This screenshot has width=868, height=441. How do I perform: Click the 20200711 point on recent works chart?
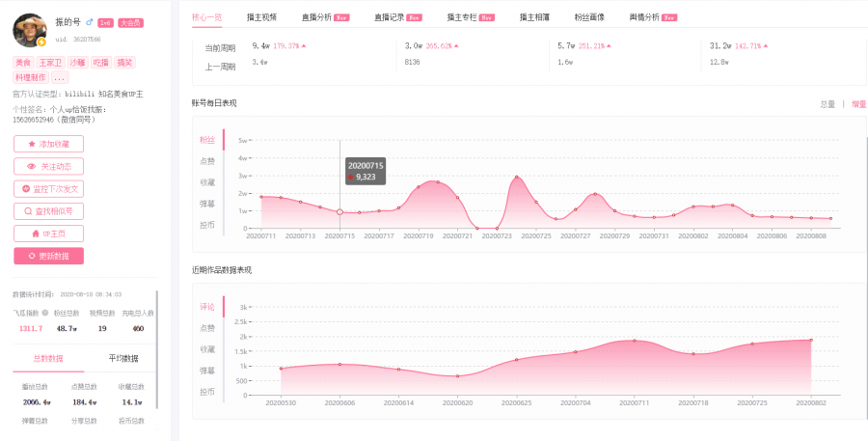click(x=635, y=341)
